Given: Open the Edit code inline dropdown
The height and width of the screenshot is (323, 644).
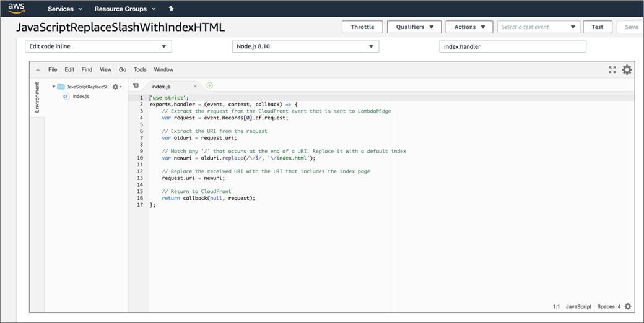Looking at the screenshot, I should coord(98,46).
